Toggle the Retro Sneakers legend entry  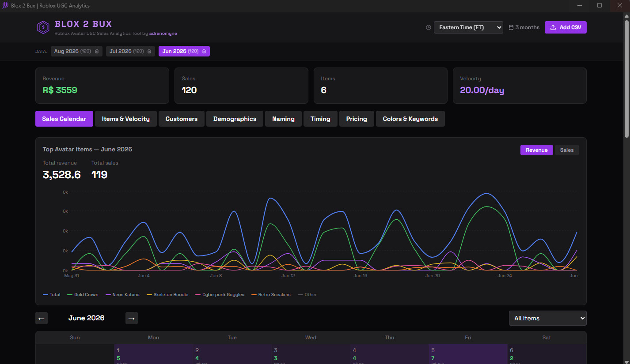(x=271, y=295)
